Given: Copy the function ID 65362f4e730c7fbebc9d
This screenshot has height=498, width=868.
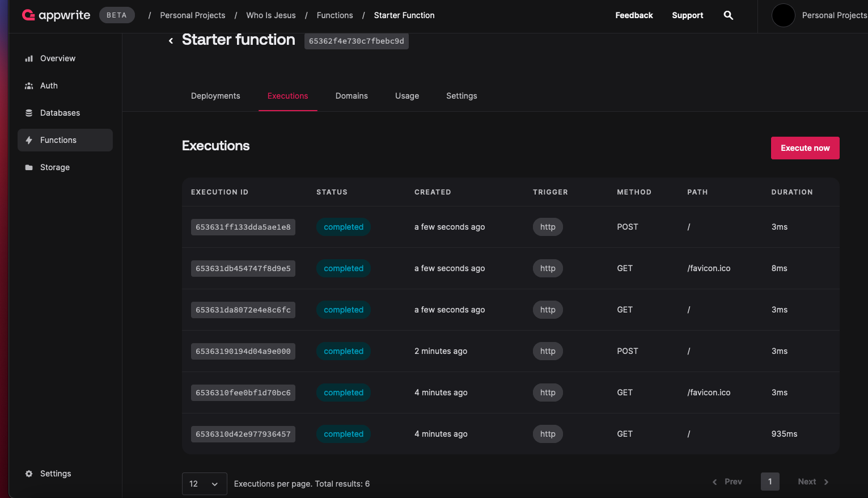Looking at the screenshot, I should (357, 41).
